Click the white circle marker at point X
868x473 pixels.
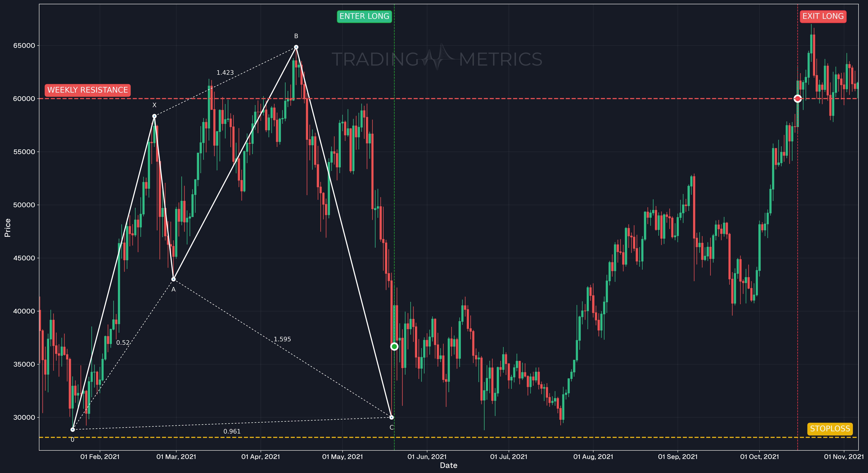coord(154,116)
